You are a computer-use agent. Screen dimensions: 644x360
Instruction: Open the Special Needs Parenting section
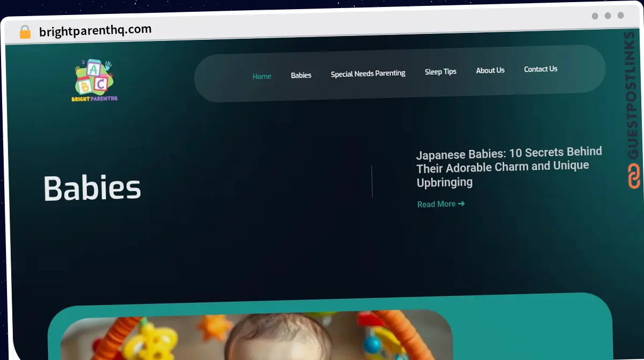368,73
